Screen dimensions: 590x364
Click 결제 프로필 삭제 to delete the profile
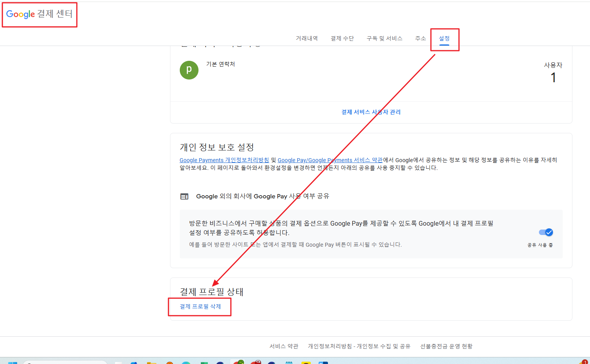200,307
